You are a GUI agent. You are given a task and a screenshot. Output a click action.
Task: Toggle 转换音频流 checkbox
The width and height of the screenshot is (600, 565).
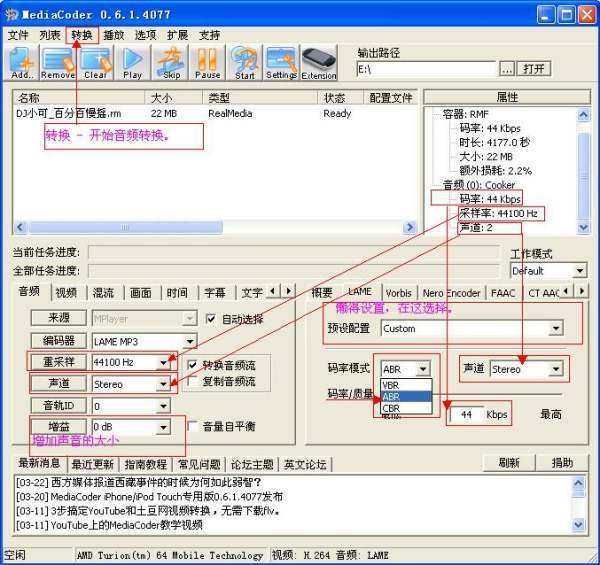pyautogui.click(x=192, y=365)
